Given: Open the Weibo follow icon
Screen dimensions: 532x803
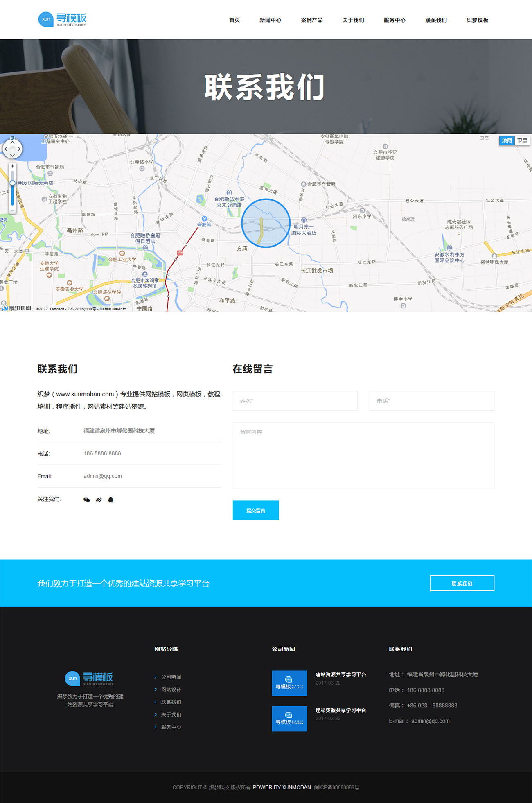Looking at the screenshot, I should pyautogui.click(x=99, y=500).
